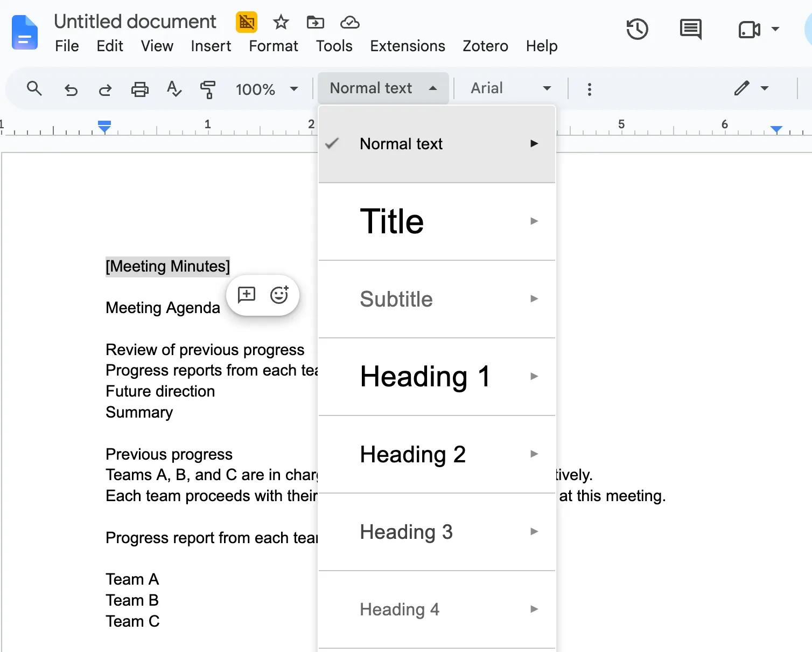Apply the Heading 4 style
The width and height of the screenshot is (812, 652).
click(437, 609)
